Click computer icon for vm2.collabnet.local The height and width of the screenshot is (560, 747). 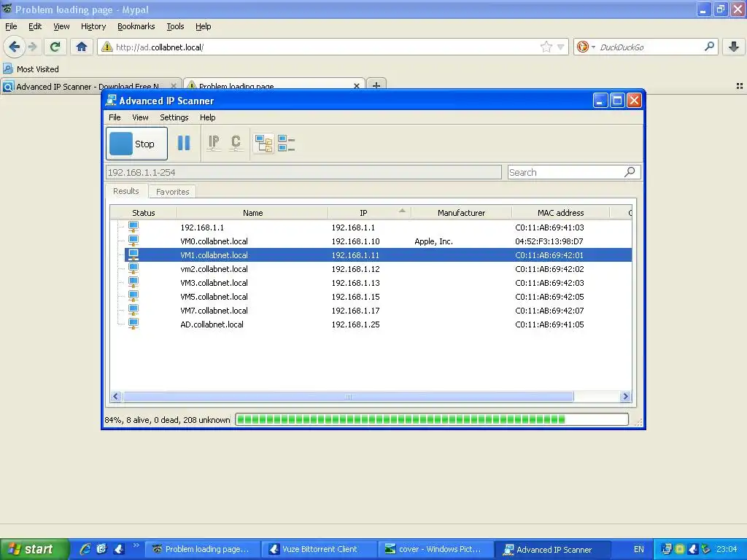pyautogui.click(x=133, y=268)
